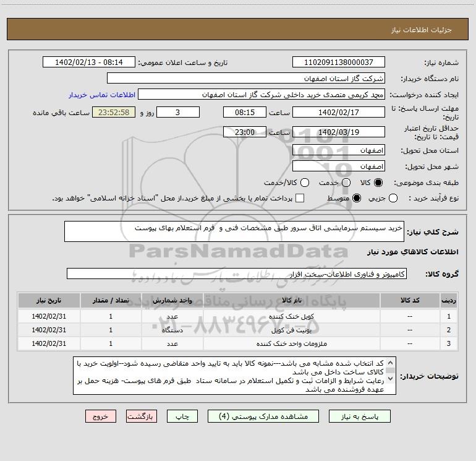
Task: Choose the کالا/خدمت radio option
Action: pos(305,183)
